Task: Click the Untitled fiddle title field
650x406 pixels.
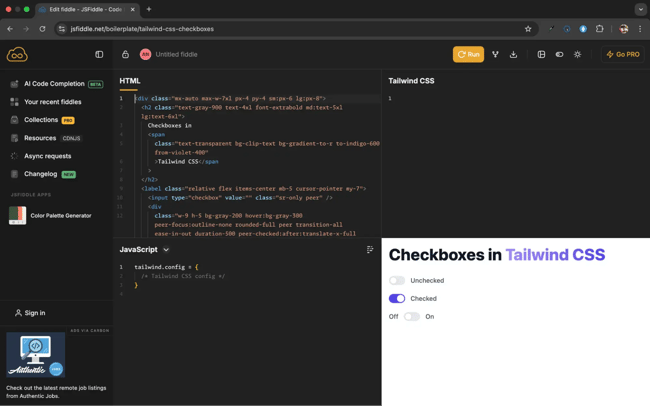Action: (x=176, y=55)
